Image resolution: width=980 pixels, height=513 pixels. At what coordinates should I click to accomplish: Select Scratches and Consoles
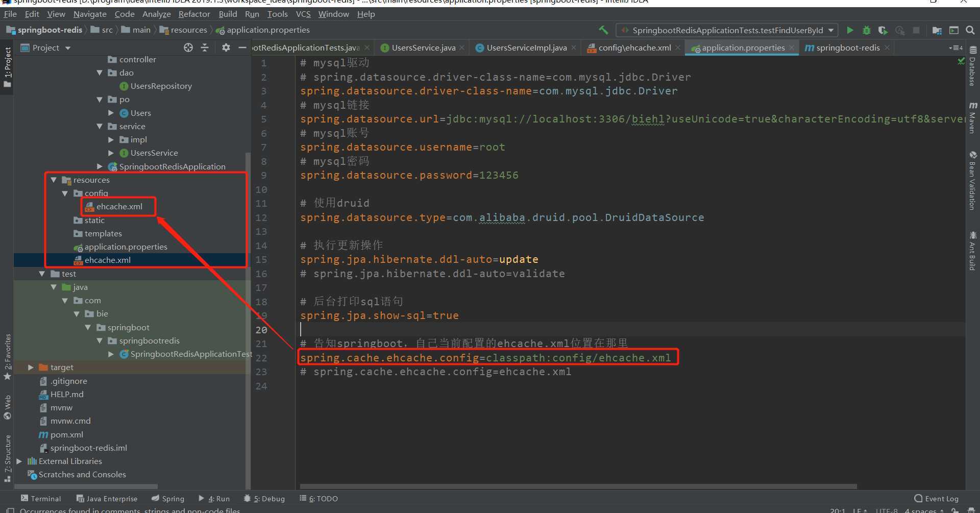[82, 475]
